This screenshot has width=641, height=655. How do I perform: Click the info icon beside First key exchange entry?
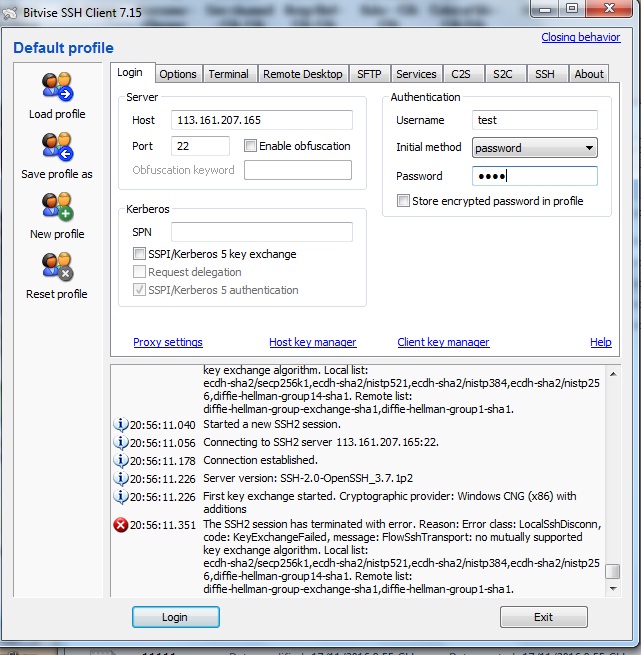pyautogui.click(x=121, y=496)
